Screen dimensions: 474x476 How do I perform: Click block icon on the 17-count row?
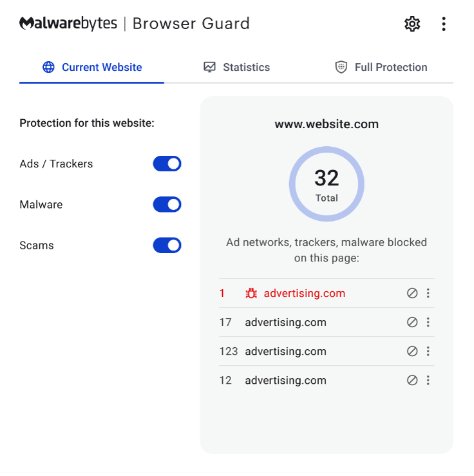[x=412, y=323]
